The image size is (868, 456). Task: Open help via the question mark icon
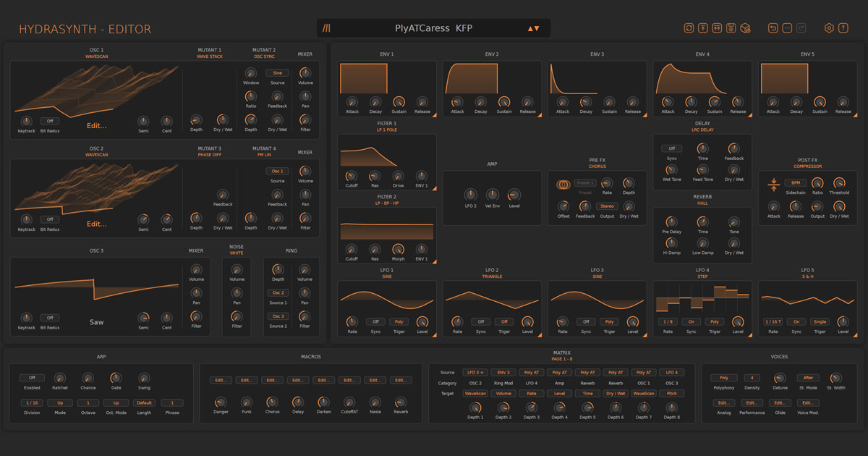[x=843, y=28]
